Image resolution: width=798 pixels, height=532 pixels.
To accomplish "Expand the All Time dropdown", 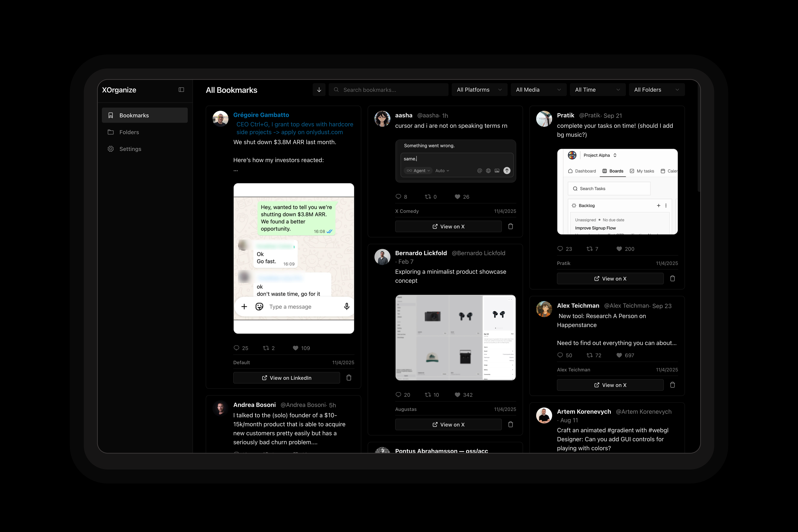I will click(597, 90).
